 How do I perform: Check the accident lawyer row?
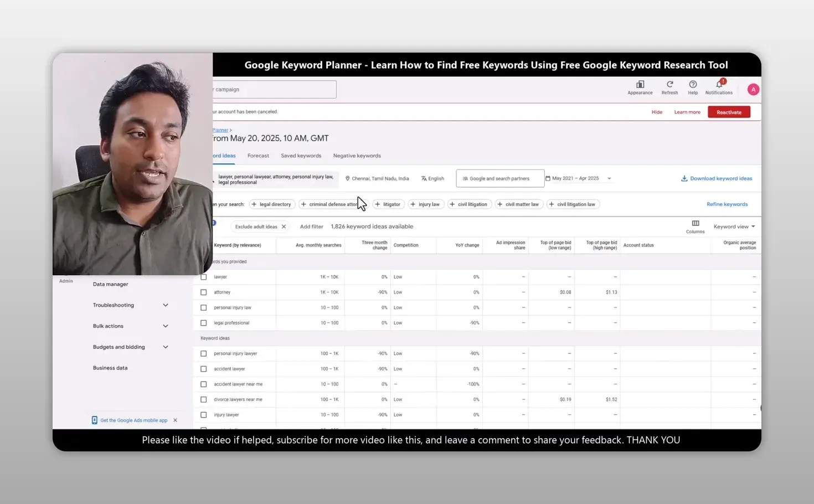[x=203, y=369]
